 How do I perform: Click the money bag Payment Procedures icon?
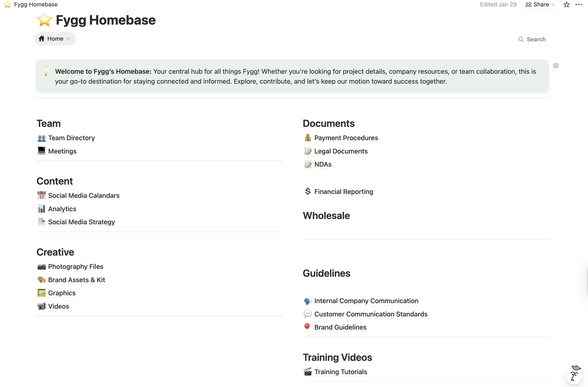point(308,138)
